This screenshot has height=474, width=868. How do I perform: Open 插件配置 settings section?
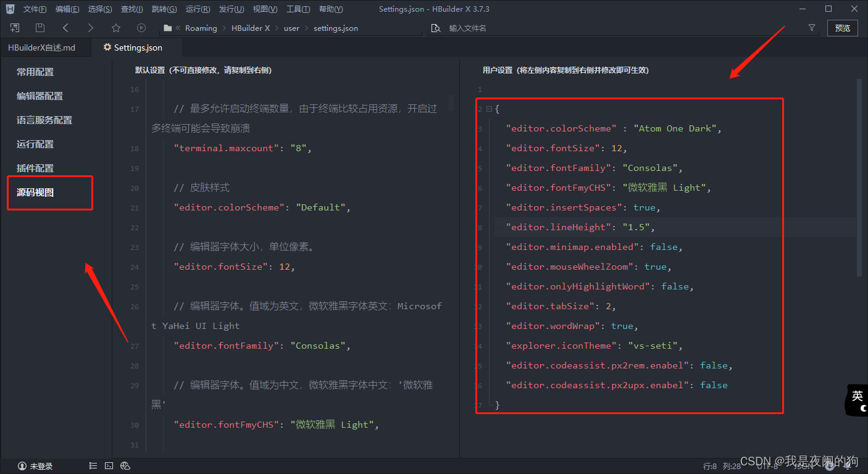pos(35,168)
